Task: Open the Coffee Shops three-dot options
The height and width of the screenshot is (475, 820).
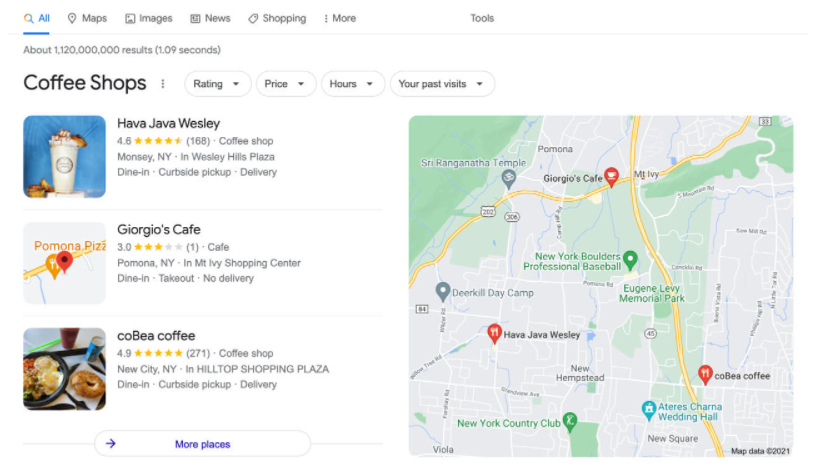Action: 163,84
